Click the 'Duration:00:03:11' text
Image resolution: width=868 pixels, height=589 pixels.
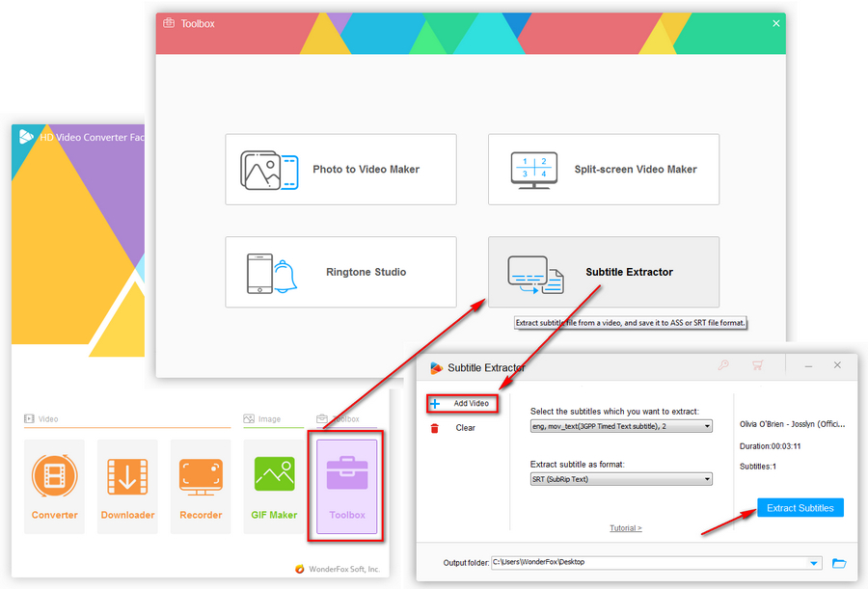tap(770, 446)
